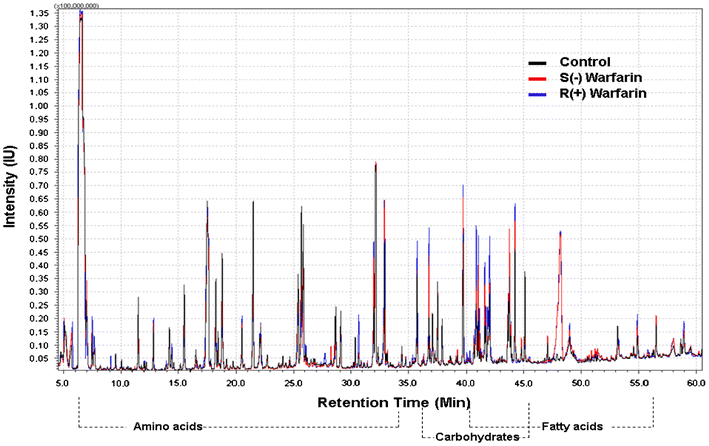Click the y-axis tick label 1.35
This screenshot has height=446, width=709.
pyautogui.click(x=39, y=13)
